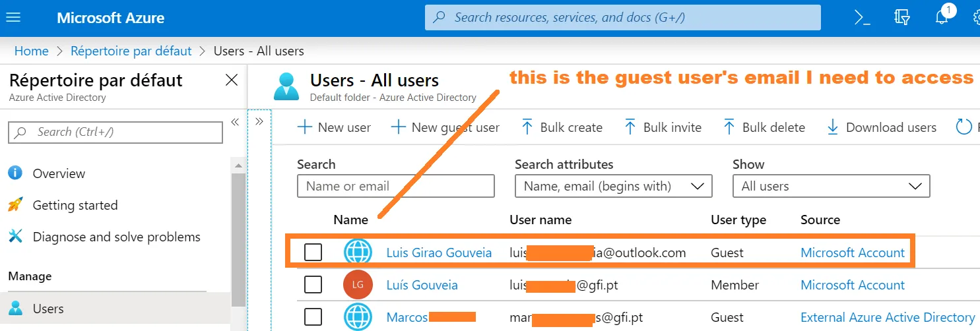980x331 pixels.
Task: Click the Getting started rocket icon
Action: [x=15, y=205]
